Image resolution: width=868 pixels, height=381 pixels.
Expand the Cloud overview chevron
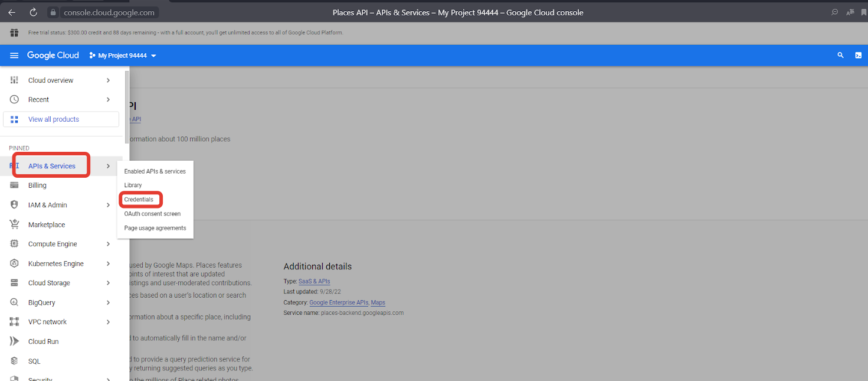[108, 80]
